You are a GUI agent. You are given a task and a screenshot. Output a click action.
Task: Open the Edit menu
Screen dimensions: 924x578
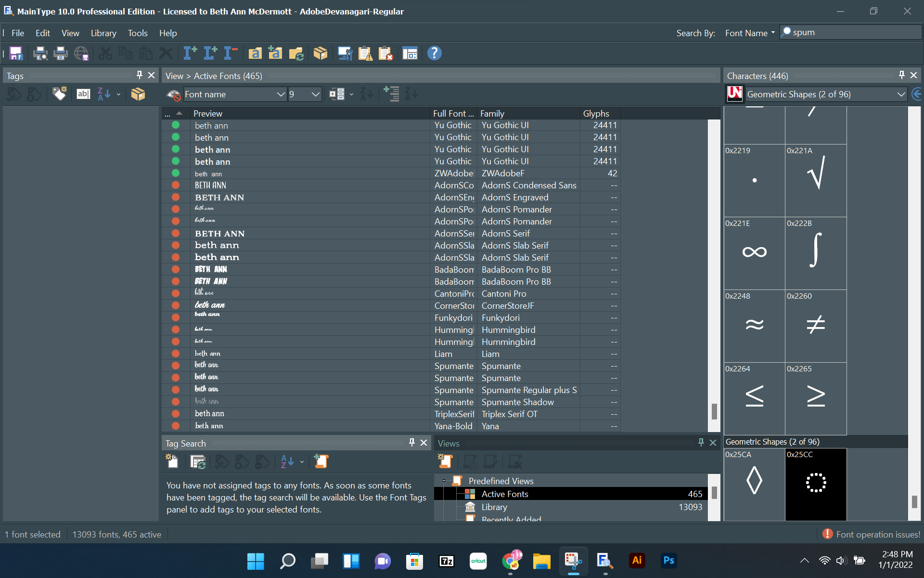(x=43, y=33)
